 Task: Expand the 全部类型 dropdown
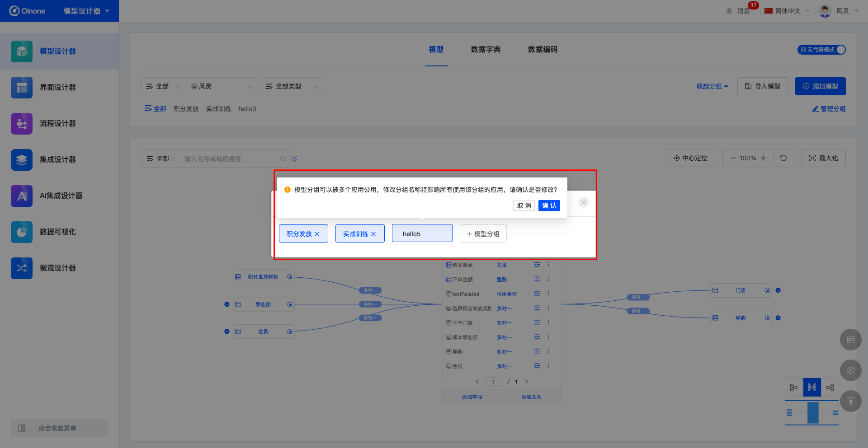(x=292, y=86)
